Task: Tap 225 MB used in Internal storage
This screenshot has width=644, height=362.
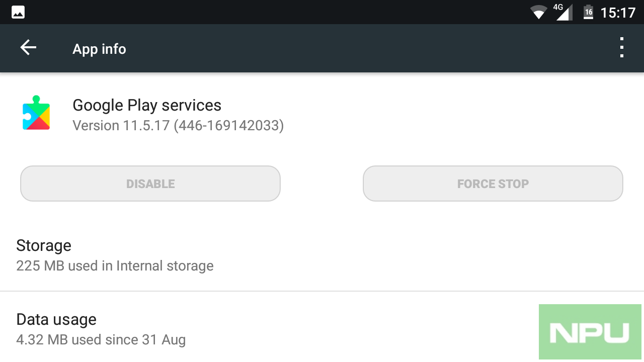Action: point(115,265)
